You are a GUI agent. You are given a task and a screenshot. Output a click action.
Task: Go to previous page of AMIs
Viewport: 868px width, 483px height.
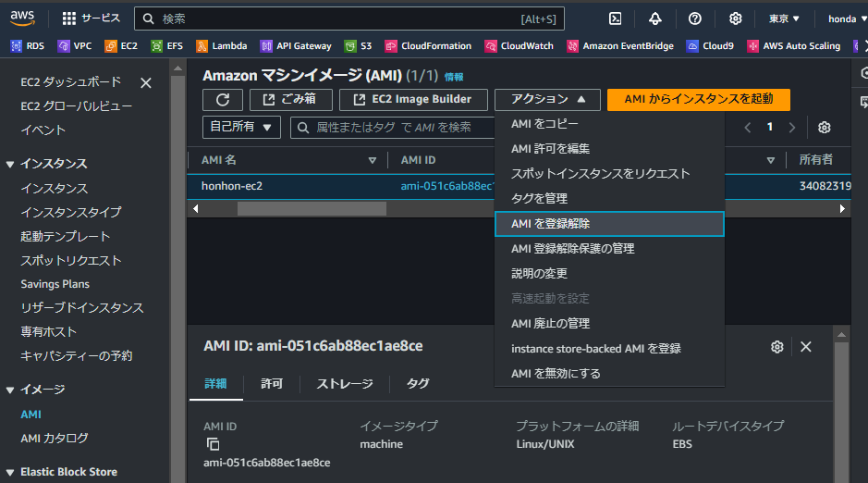(748, 128)
